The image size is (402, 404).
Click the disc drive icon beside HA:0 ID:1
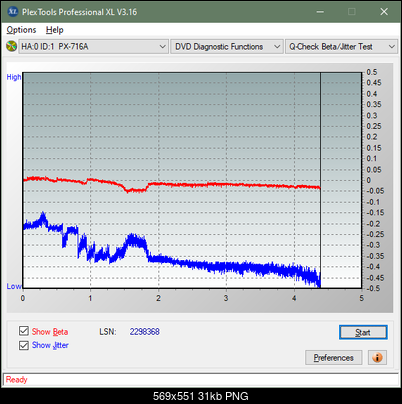click(11, 46)
